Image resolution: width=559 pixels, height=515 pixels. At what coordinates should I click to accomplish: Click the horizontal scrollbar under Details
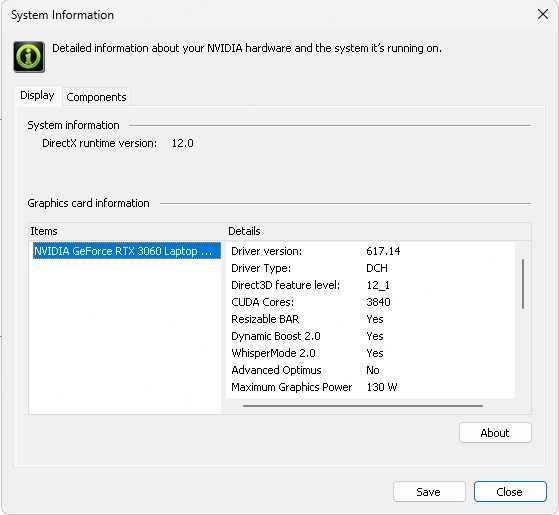coord(363,406)
